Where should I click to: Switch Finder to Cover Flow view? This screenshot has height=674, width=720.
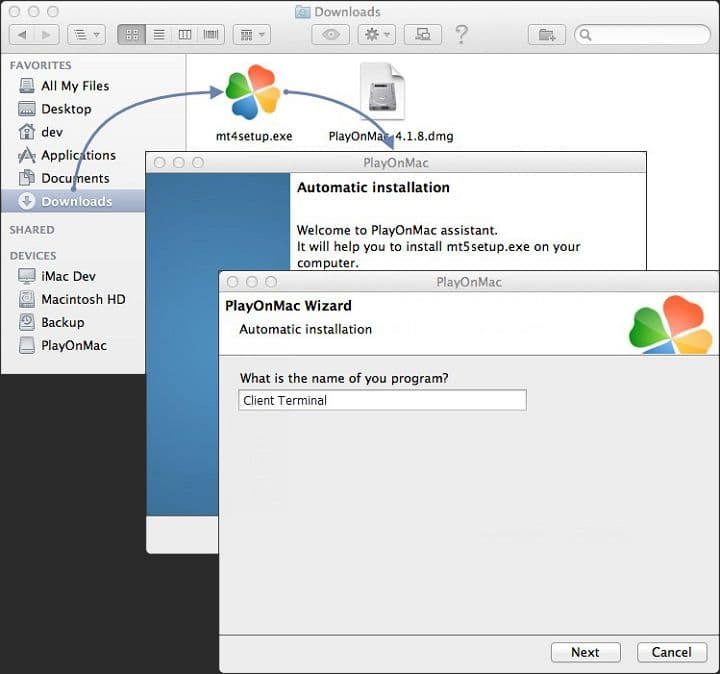211,35
